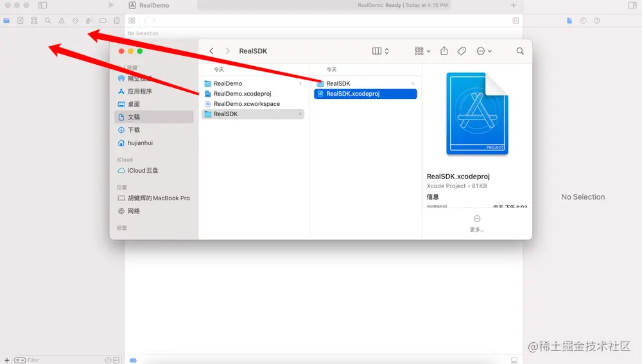
Task: Expand first-column RealSDK folder chevron
Action: [x=300, y=114]
